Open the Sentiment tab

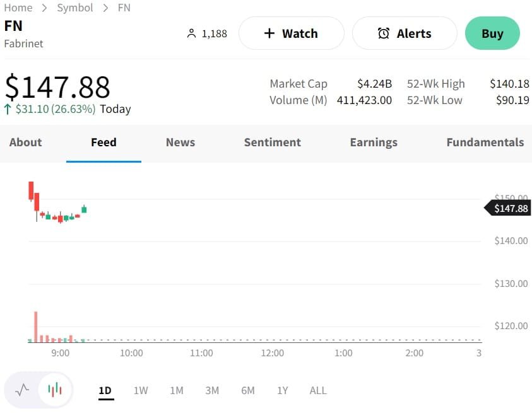tap(273, 143)
